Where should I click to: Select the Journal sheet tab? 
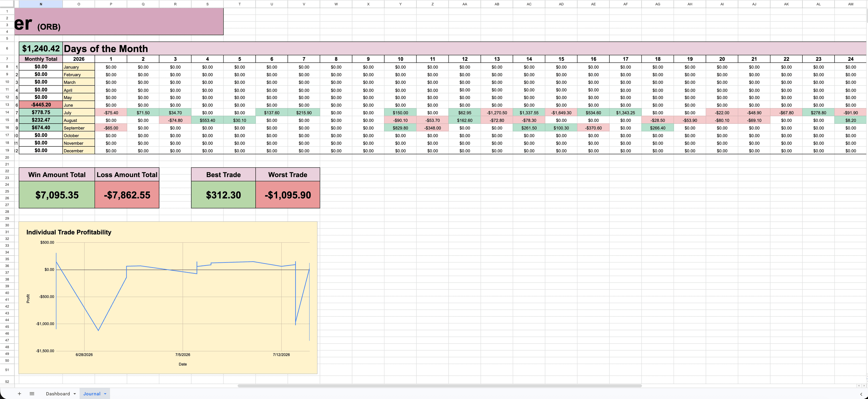(x=92, y=394)
